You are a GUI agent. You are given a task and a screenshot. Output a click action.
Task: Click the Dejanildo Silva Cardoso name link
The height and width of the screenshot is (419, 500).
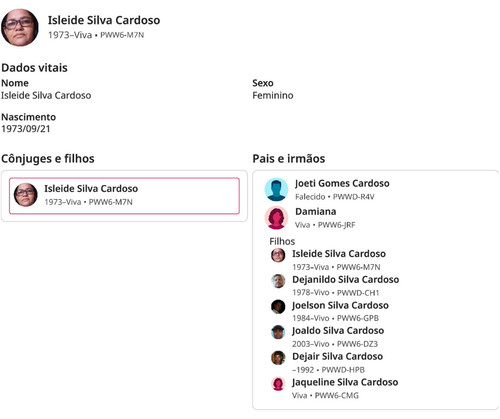point(345,279)
